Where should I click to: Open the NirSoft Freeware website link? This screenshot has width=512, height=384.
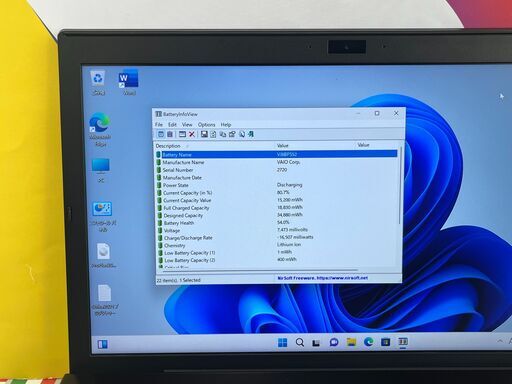coord(323,278)
